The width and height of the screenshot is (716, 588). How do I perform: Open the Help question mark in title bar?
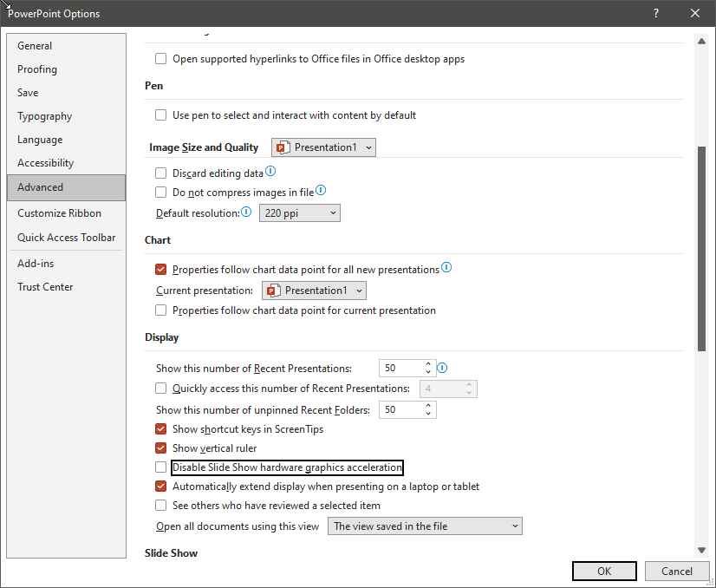tap(656, 13)
